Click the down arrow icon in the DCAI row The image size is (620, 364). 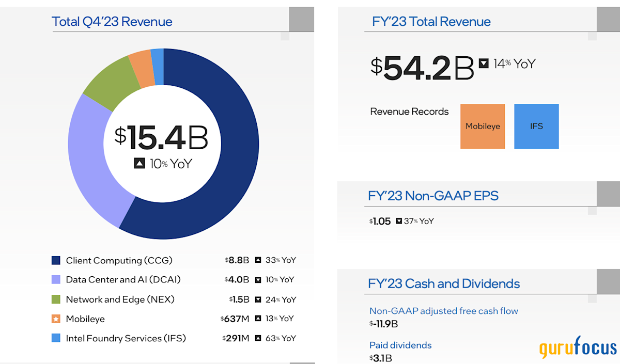click(258, 280)
